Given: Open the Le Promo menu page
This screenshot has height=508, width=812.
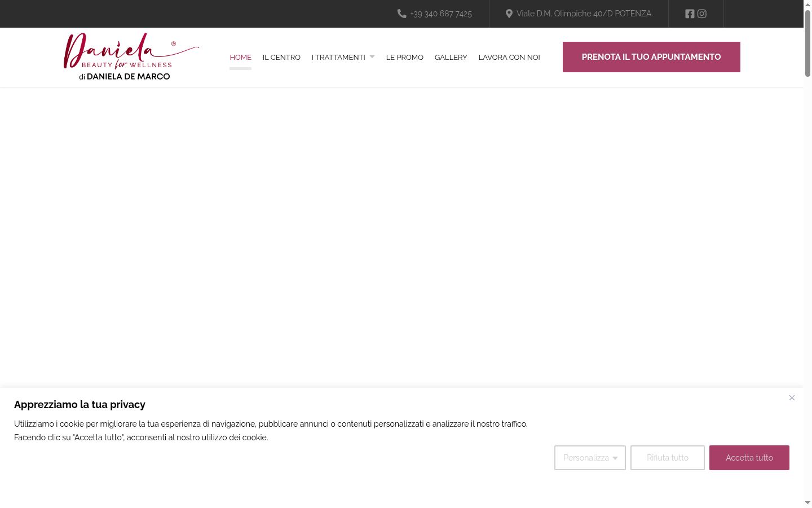Looking at the screenshot, I should point(405,57).
